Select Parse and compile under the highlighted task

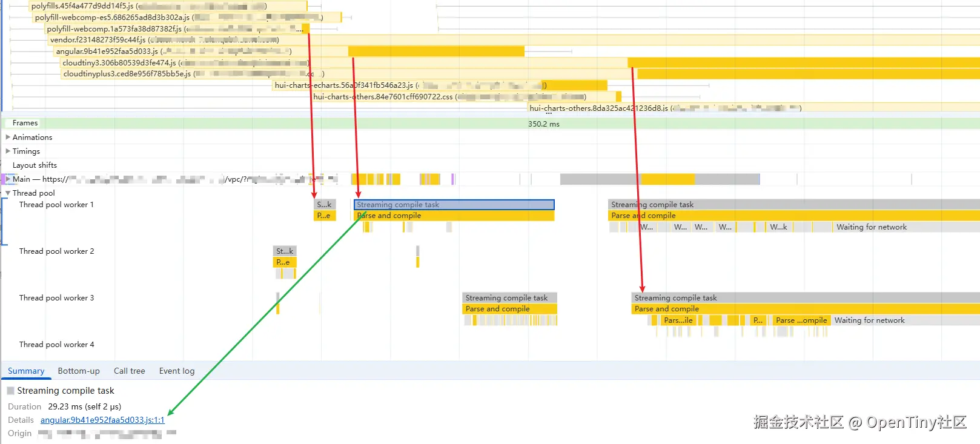[x=454, y=216]
